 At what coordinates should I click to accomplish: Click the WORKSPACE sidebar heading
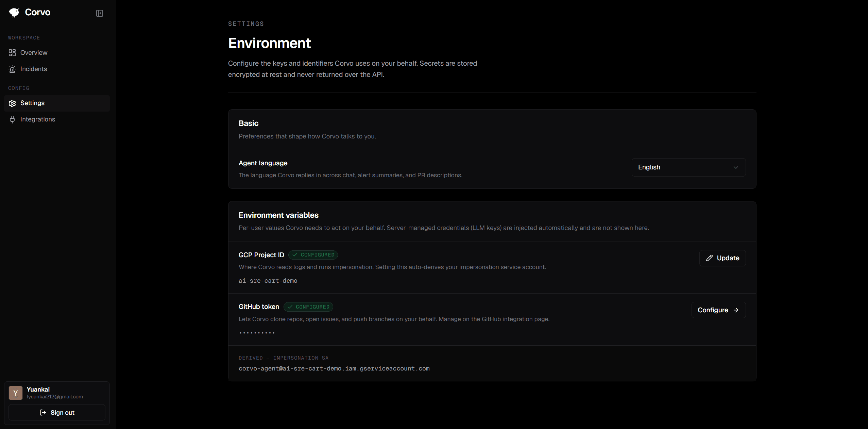point(24,38)
